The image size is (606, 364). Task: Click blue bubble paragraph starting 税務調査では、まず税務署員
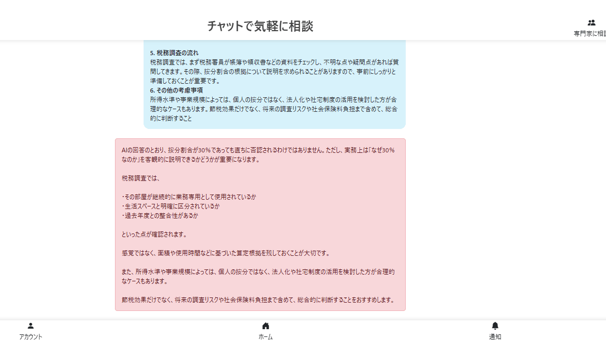275,71
